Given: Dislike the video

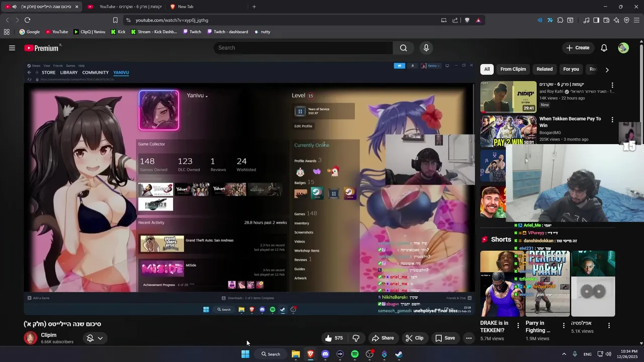Looking at the screenshot, I should click(356, 338).
